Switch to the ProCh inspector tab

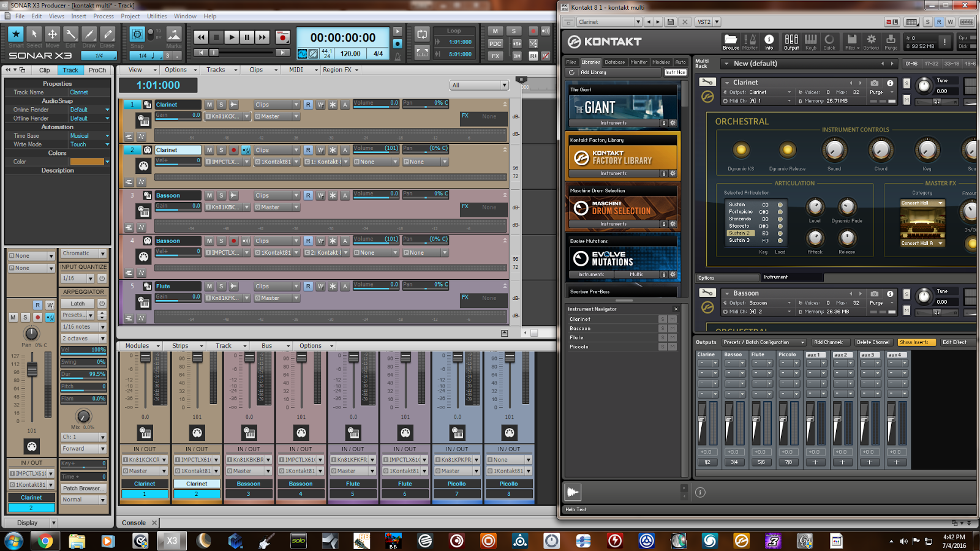coord(97,70)
